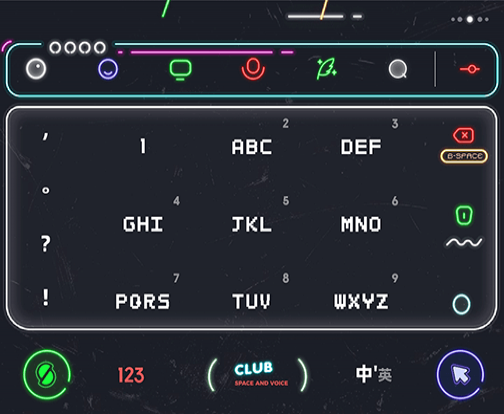Viewport: 504px width, 414px height.
Task: Open the gray search magnifier icon
Action: tap(398, 69)
